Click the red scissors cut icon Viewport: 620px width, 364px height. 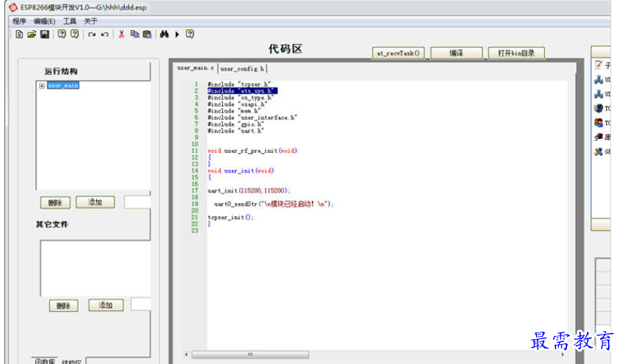tap(121, 35)
